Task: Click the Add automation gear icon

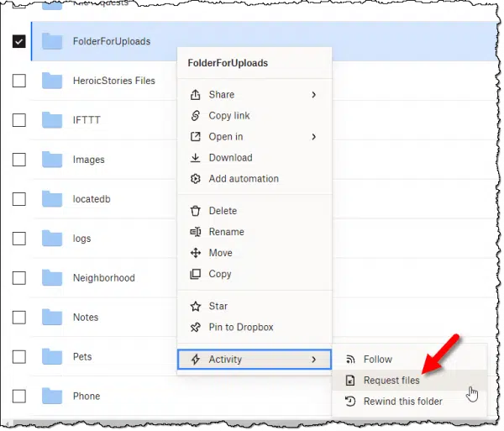Action: point(196,179)
